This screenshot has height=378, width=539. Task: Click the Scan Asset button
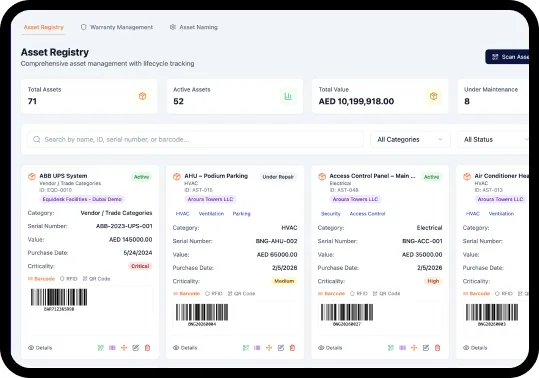click(x=507, y=57)
